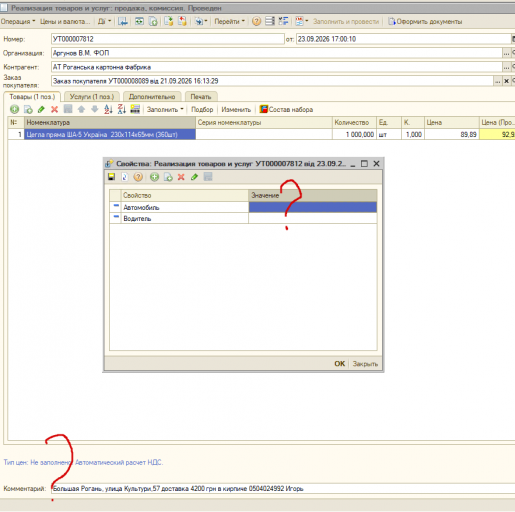
Task: Click the Организация field Аргунов В.М. ФОП
Action: tap(277, 53)
